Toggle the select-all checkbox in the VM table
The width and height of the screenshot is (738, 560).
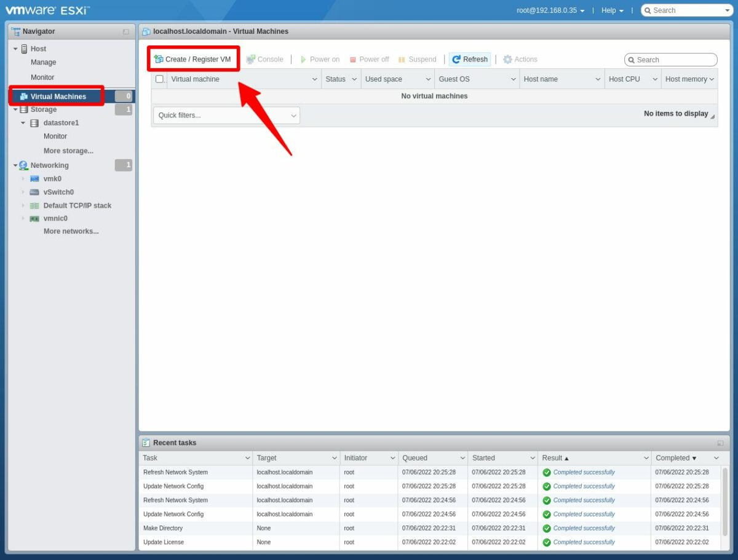[x=159, y=79]
